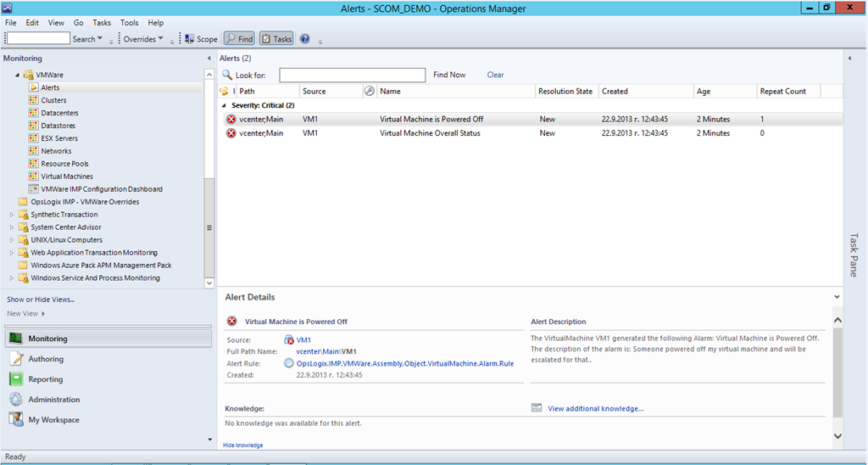
Task: Click the help question mark icon in toolbar
Action: pyautogui.click(x=304, y=39)
